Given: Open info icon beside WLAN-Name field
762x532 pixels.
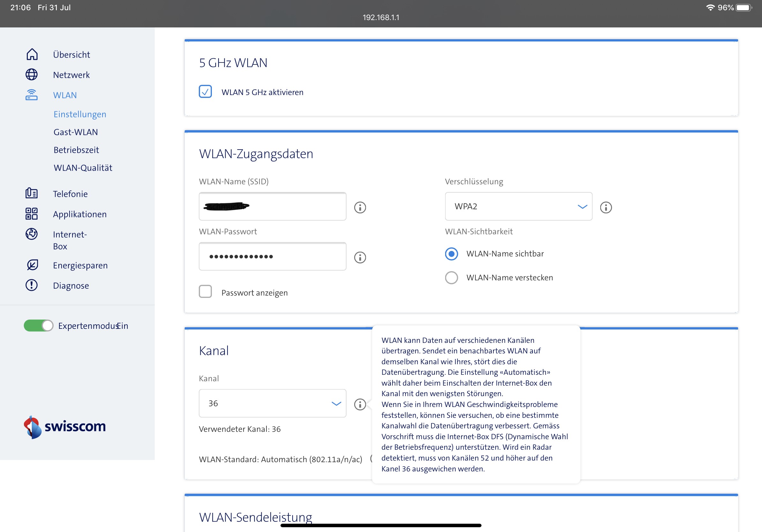Looking at the screenshot, I should tap(360, 207).
